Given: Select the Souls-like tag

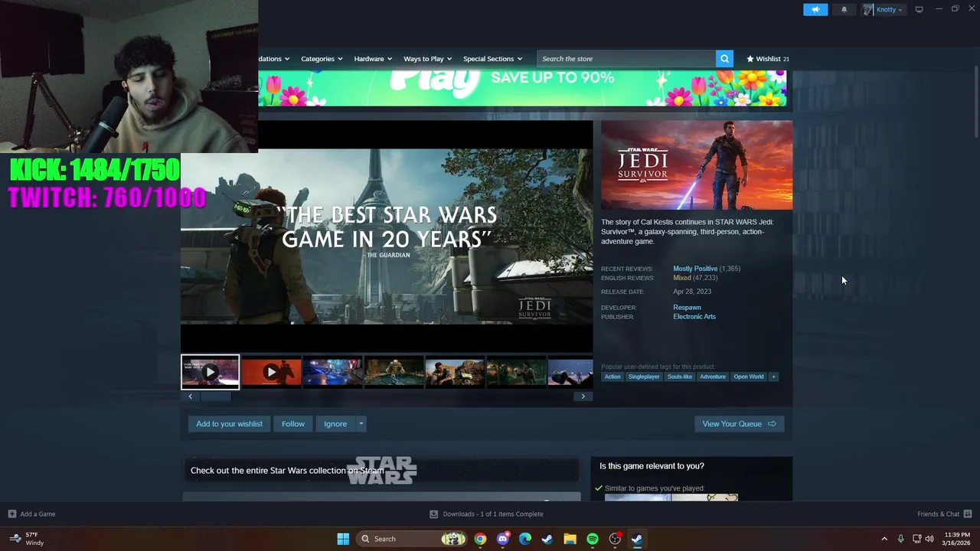Looking at the screenshot, I should pyautogui.click(x=680, y=377).
